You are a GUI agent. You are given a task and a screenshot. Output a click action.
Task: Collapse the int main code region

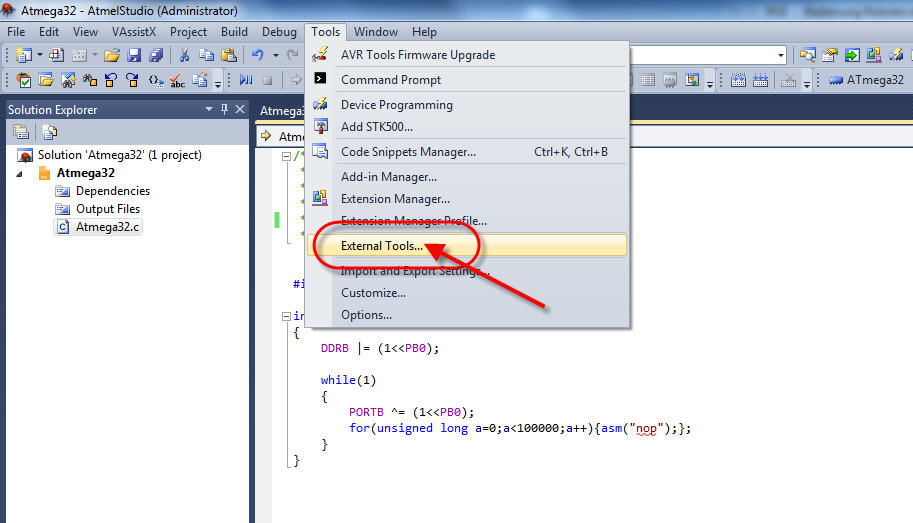(x=286, y=316)
